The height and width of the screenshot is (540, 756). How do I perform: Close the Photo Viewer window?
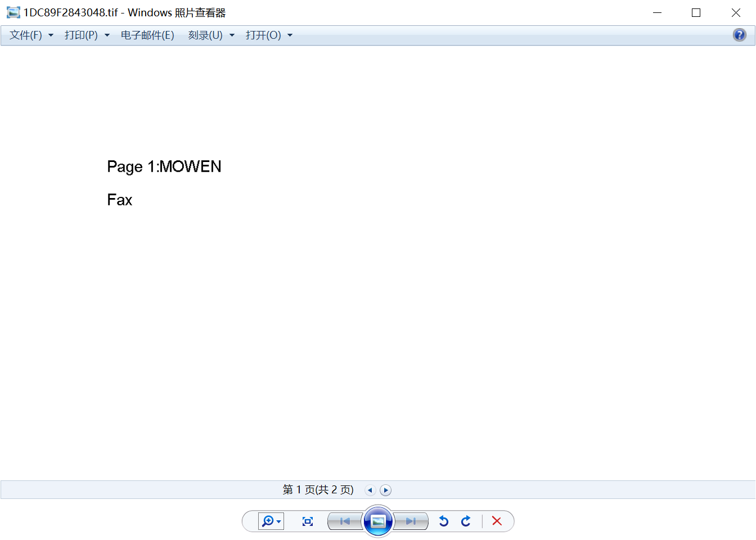click(736, 12)
